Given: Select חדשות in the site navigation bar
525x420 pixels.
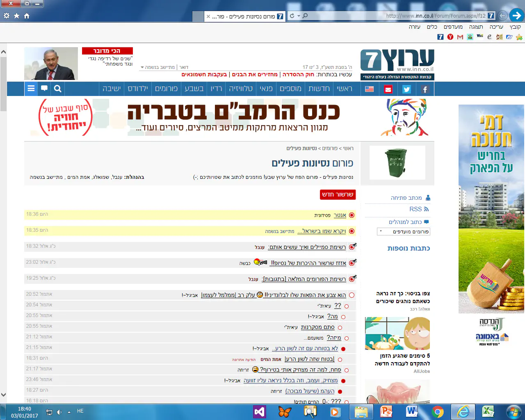Looking at the screenshot, I should point(319,89).
